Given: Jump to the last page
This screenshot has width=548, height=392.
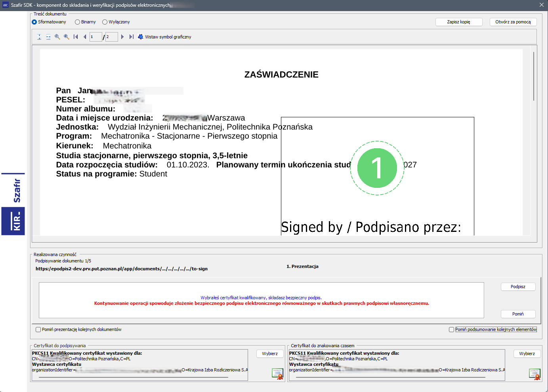Looking at the screenshot, I should pyautogui.click(x=132, y=37).
